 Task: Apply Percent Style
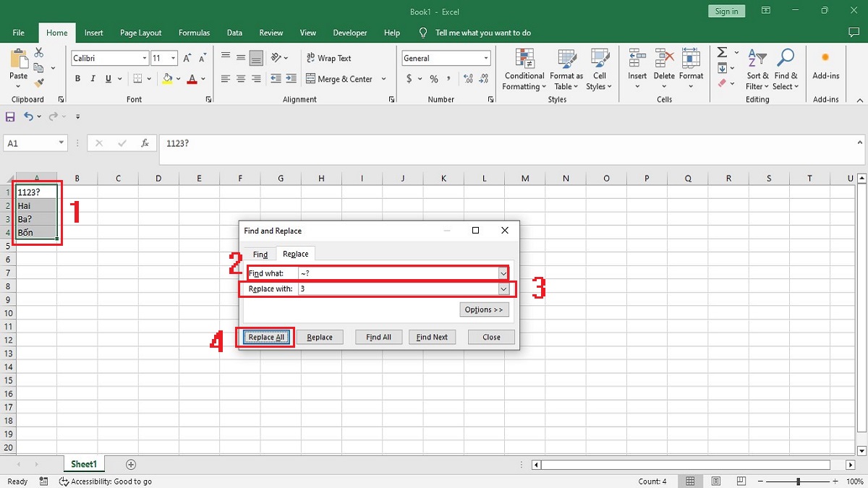[x=434, y=79]
